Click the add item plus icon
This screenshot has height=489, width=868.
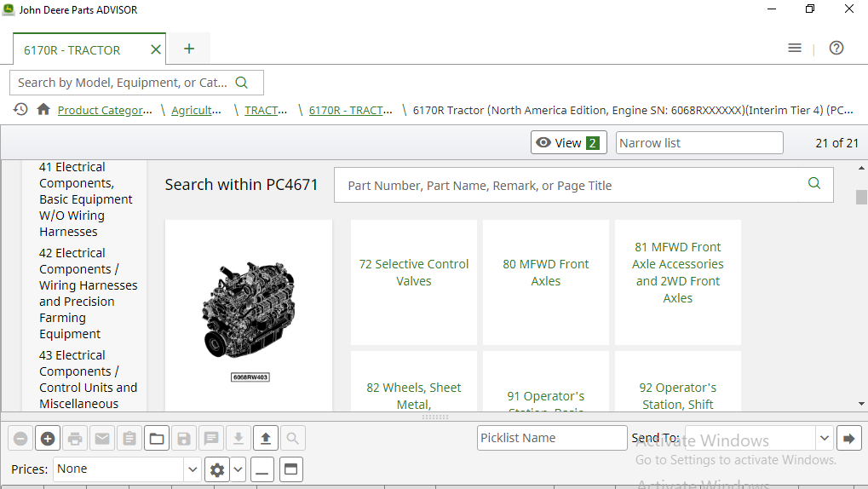[x=48, y=439]
